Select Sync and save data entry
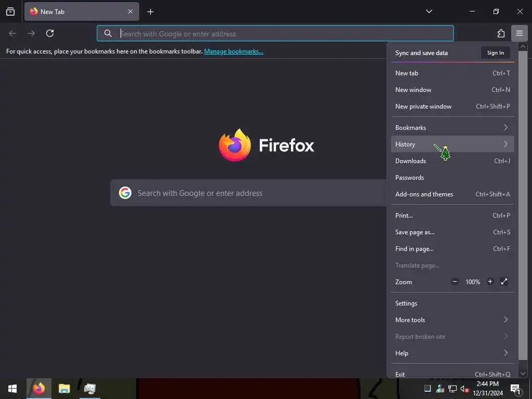 point(421,53)
